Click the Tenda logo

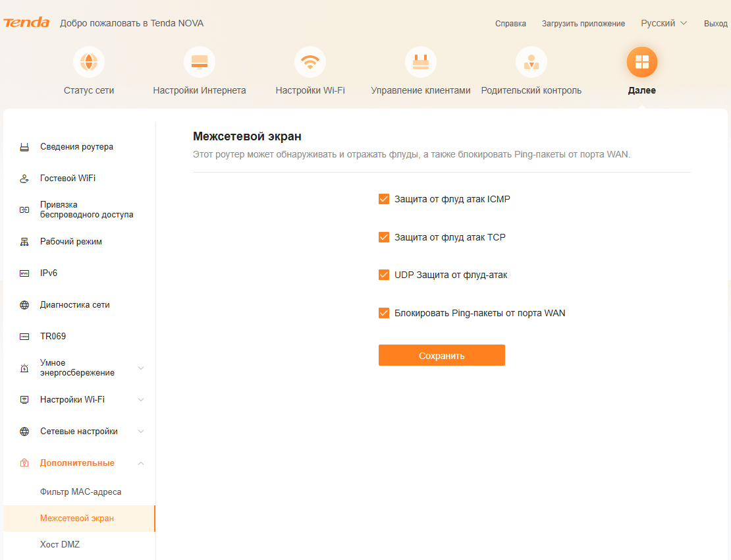(x=26, y=22)
